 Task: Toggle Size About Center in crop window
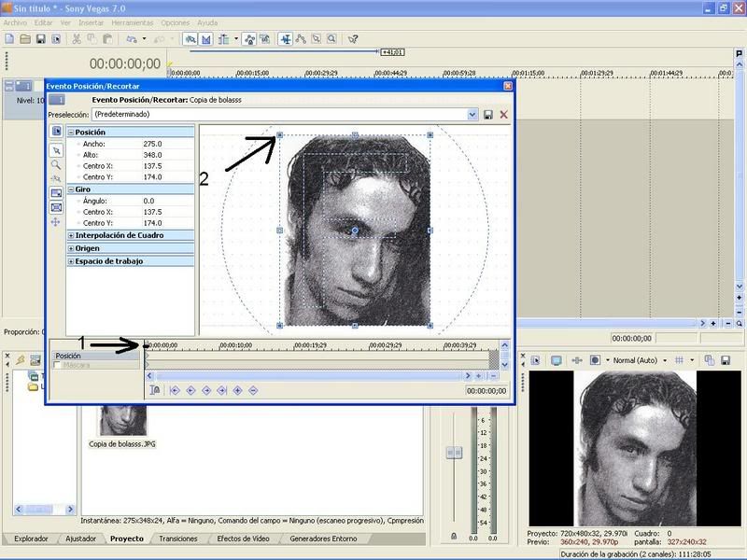(x=56, y=207)
